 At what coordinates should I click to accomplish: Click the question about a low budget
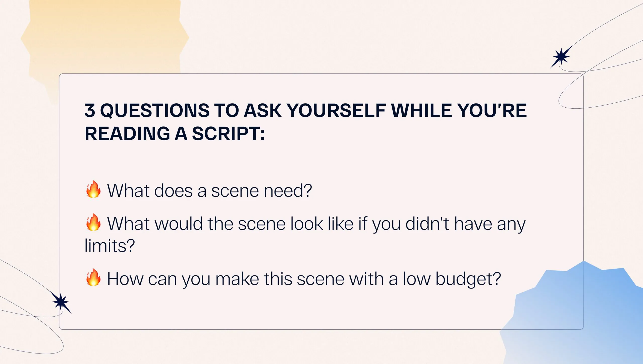tap(304, 279)
